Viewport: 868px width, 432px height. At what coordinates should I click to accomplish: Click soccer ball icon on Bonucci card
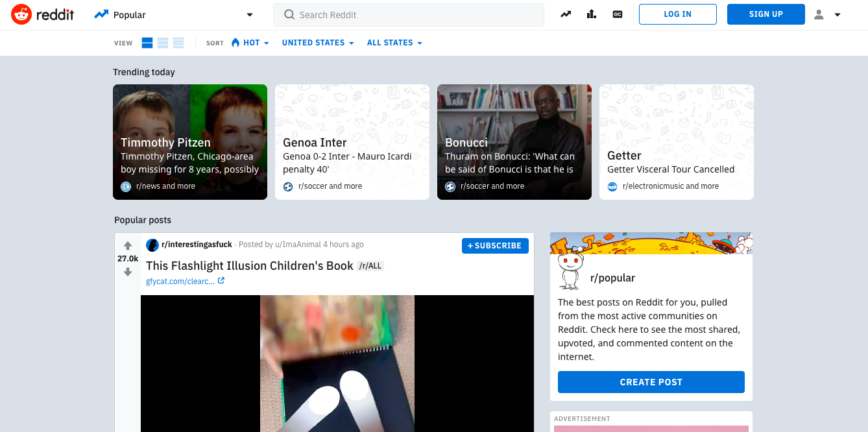450,186
